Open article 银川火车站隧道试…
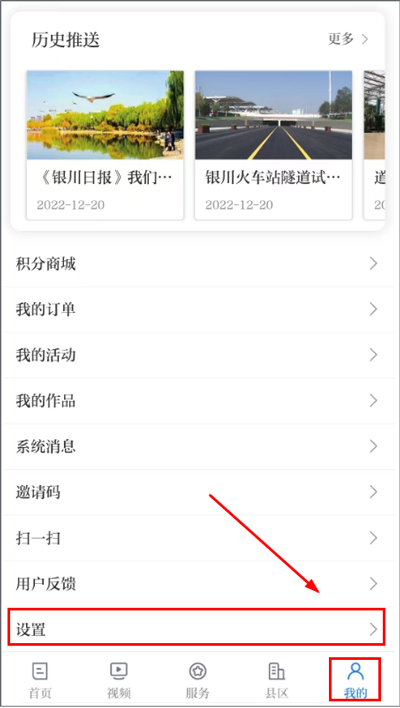The image size is (400, 708). coord(273,177)
